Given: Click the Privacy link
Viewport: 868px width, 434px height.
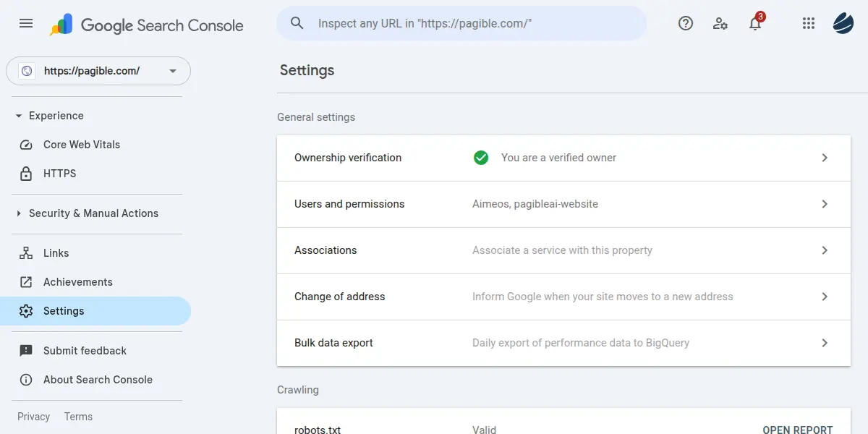Looking at the screenshot, I should 33,417.
